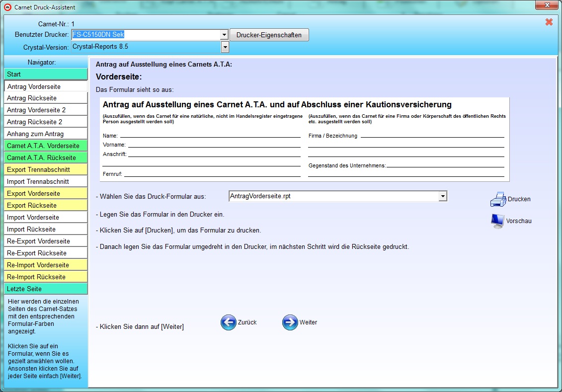Click the Vorschau text label
The width and height of the screenshot is (562, 392).
(x=519, y=221)
